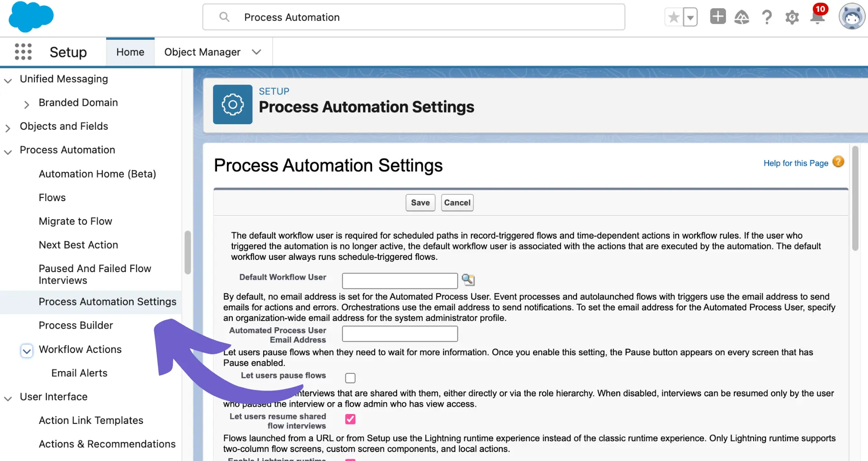Open the Notifications bell
Image resolution: width=868 pixels, height=461 pixels.
coord(817,16)
